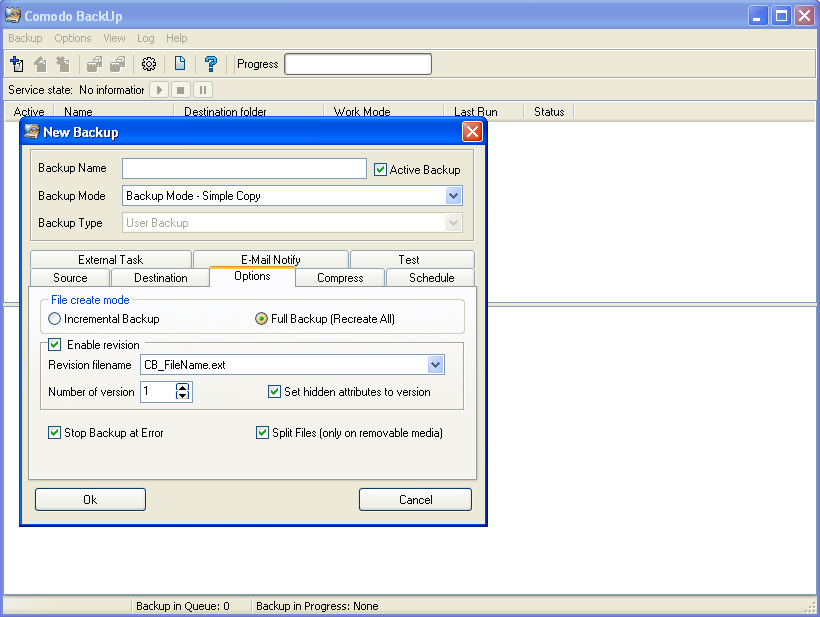820x617 pixels.
Task: Click the Backup in Queue: 0 status text
Action: pyautogui.click(x=183, y=606)
